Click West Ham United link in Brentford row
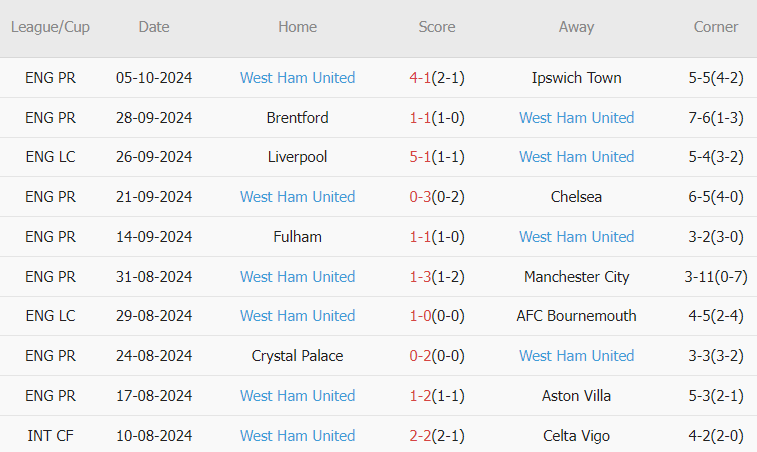757x452 pixels. (576, 118)
